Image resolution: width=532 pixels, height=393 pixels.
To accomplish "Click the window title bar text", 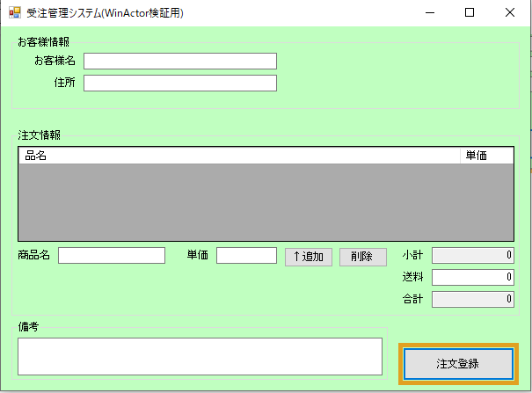I will click(106, 13).
